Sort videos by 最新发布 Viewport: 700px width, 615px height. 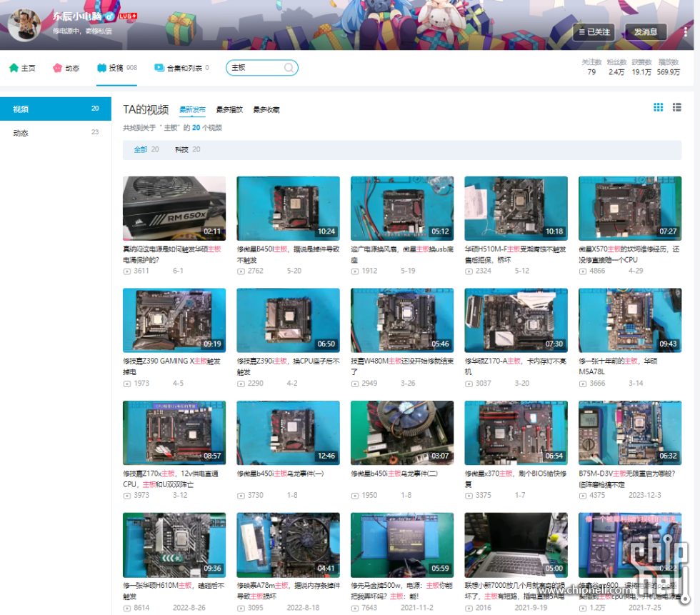pos(192,110)
